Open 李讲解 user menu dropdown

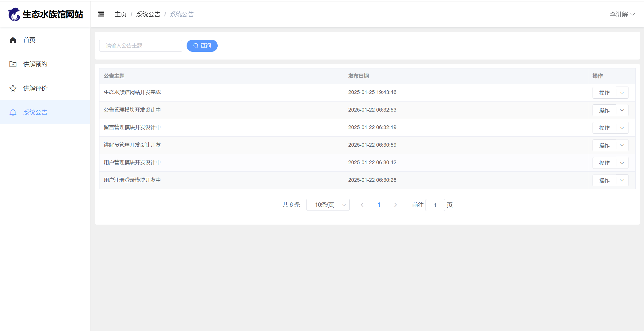(622, 14)
